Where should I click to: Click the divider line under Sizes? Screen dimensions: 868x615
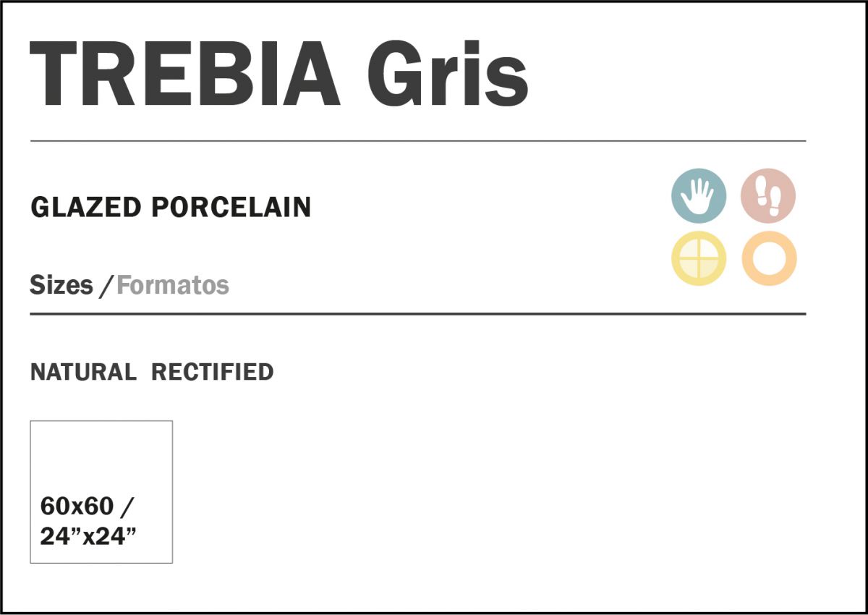(417, 314)
